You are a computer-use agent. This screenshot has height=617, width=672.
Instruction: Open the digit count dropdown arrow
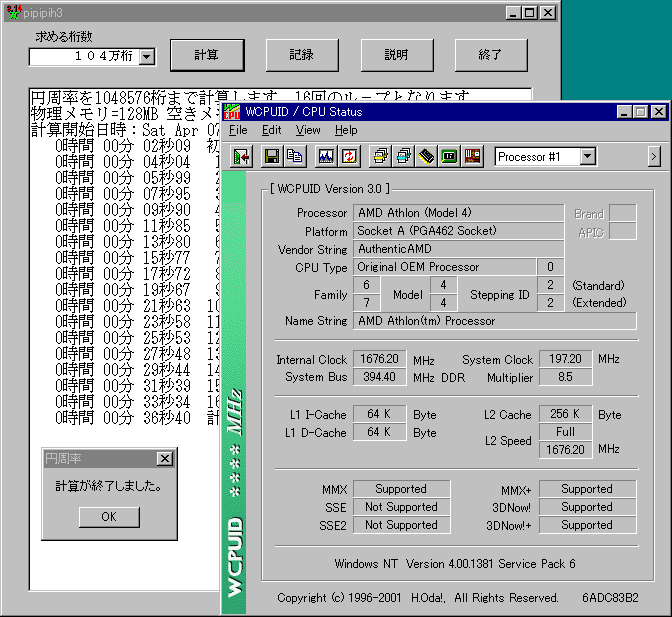click(147, 57)
